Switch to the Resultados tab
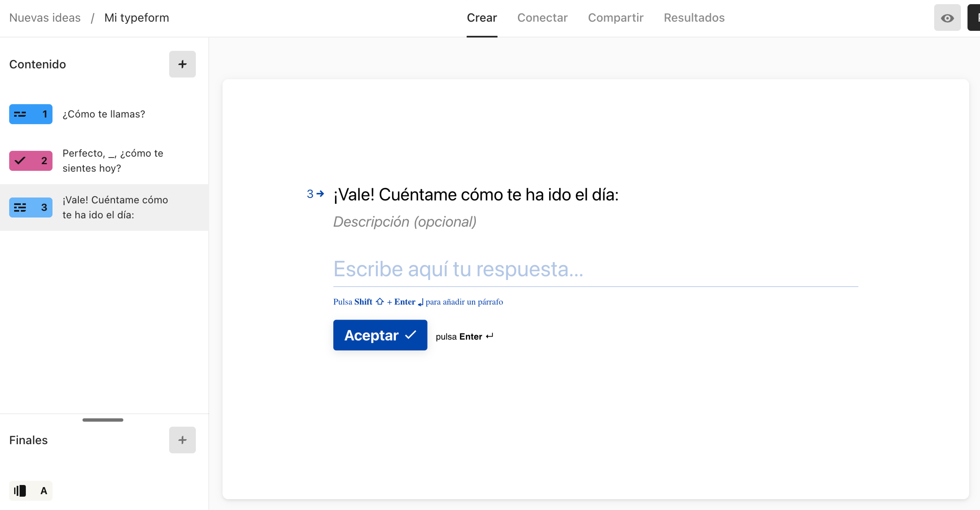Screen dimensions: 980x510 point(694,18)
